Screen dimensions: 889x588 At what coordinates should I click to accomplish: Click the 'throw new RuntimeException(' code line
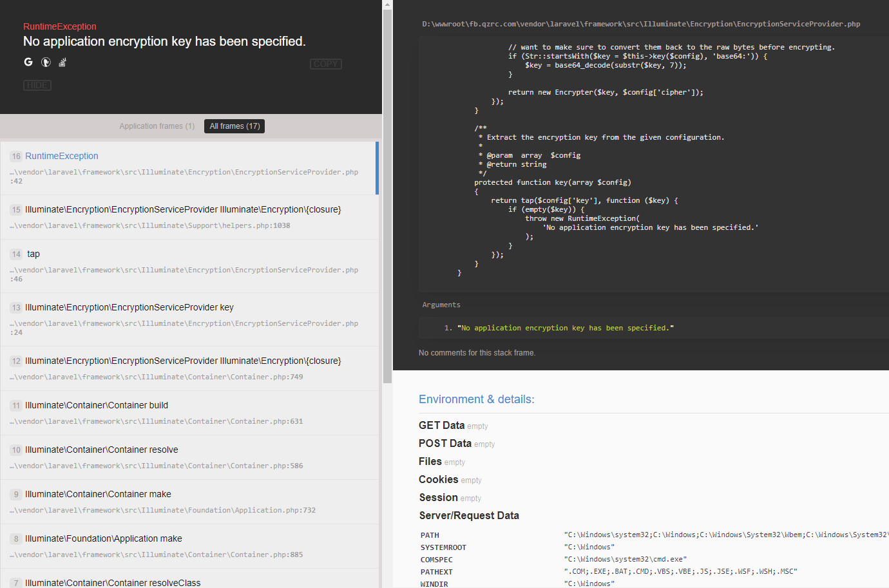(582, 218)
